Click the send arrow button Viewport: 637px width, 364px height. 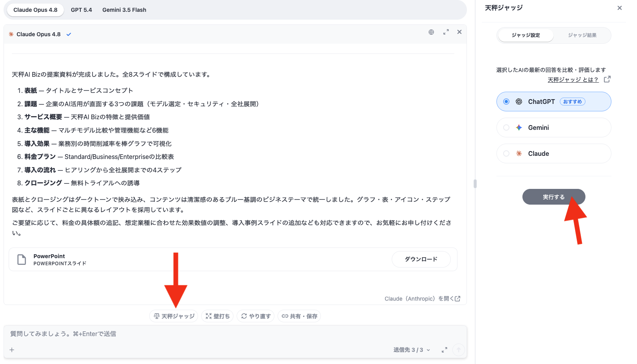(x=459, y=350)
